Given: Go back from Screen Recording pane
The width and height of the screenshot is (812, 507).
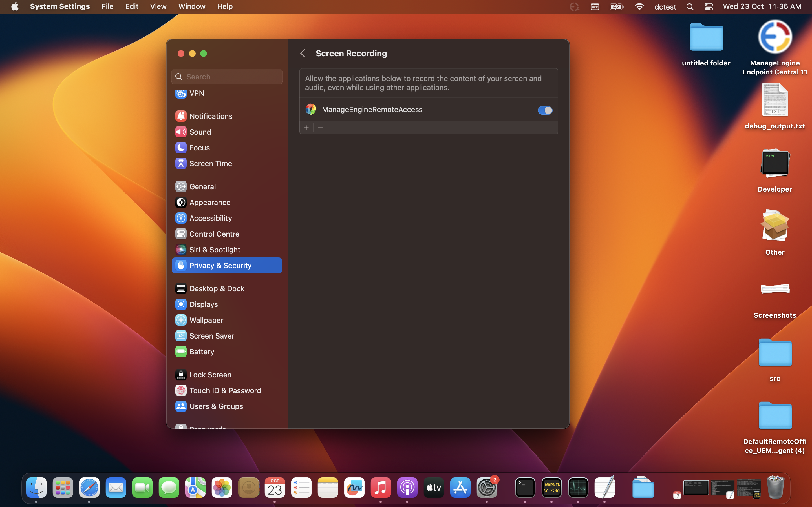Looking at the screenshot, I should pos(303,53).
